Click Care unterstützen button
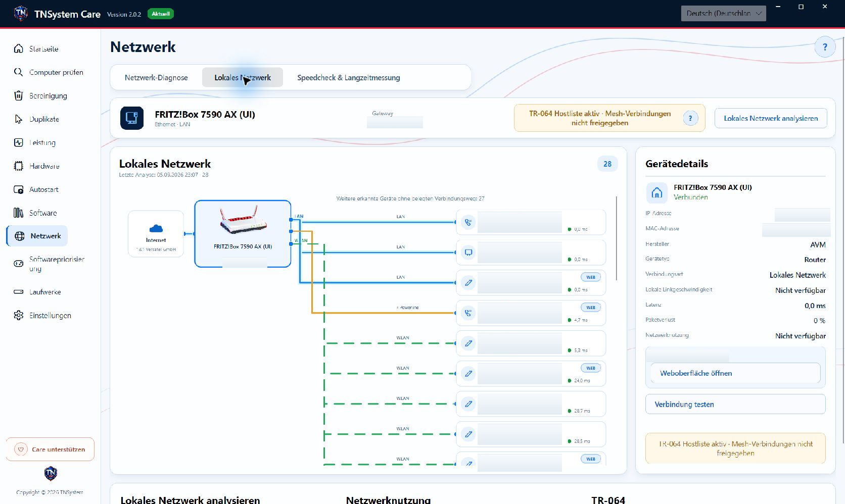This screenshot has height=504, width=845. click(x=51, y=449)
